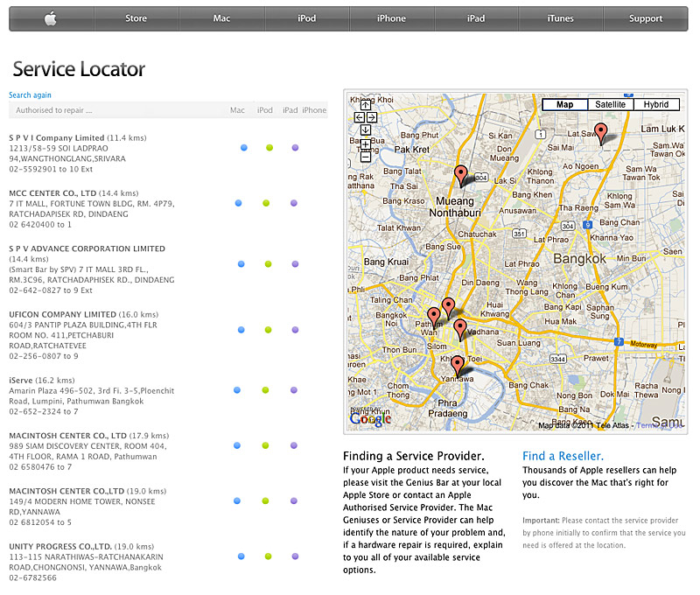The width and height of the screenshot is (700, 595).
Task: Select MACINTOSH CENTER at Modern Home Tower listing
Action: click(x=87, y=507)
